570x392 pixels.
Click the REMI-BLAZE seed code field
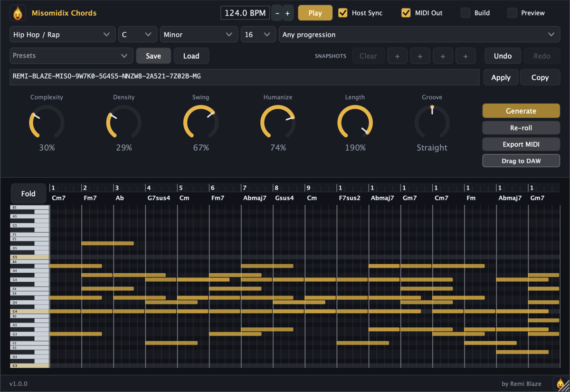[x=244, y=77]
